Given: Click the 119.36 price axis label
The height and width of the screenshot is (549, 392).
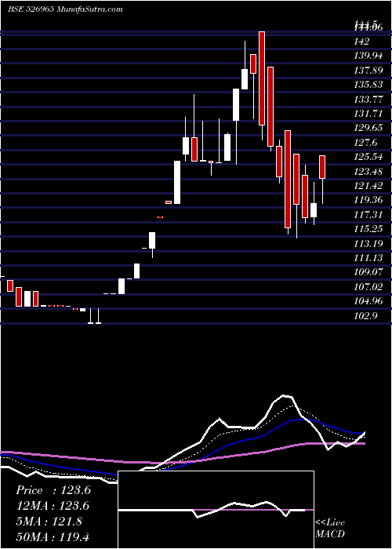Looking at the screenshot, I should [x=368, y=200].
